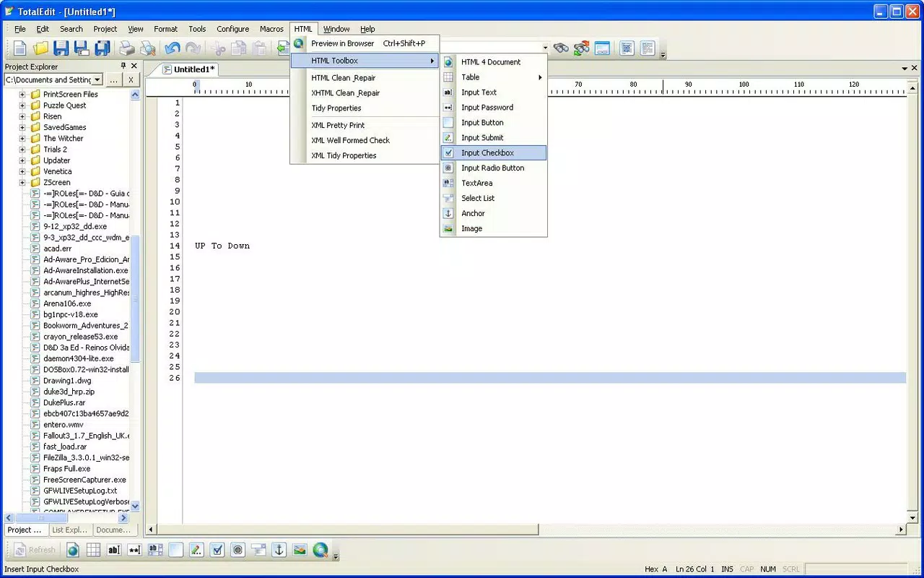Click the Input Radio Button icon in bottom toolbar
This screenshot has height=578, width=924.
(237, 550)
